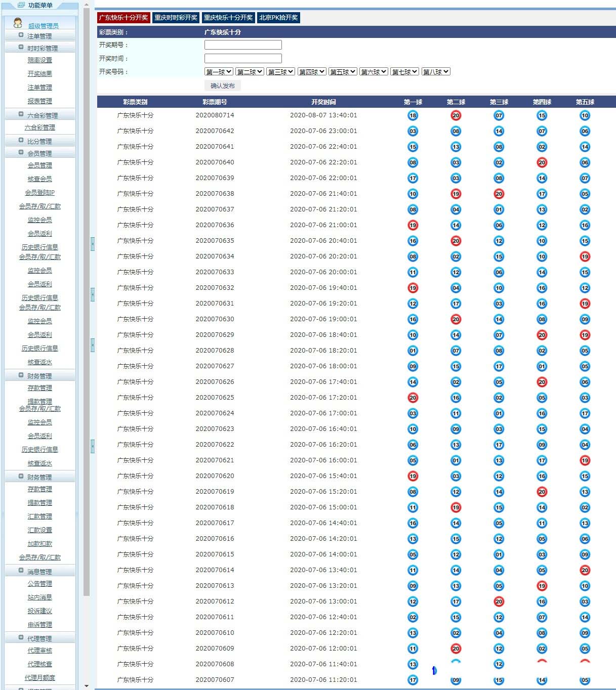Switch to the 重庆时时彩开奖 tab
Image resolution: width=616 pixels, height=690 pixels.
tap(176, 18)
